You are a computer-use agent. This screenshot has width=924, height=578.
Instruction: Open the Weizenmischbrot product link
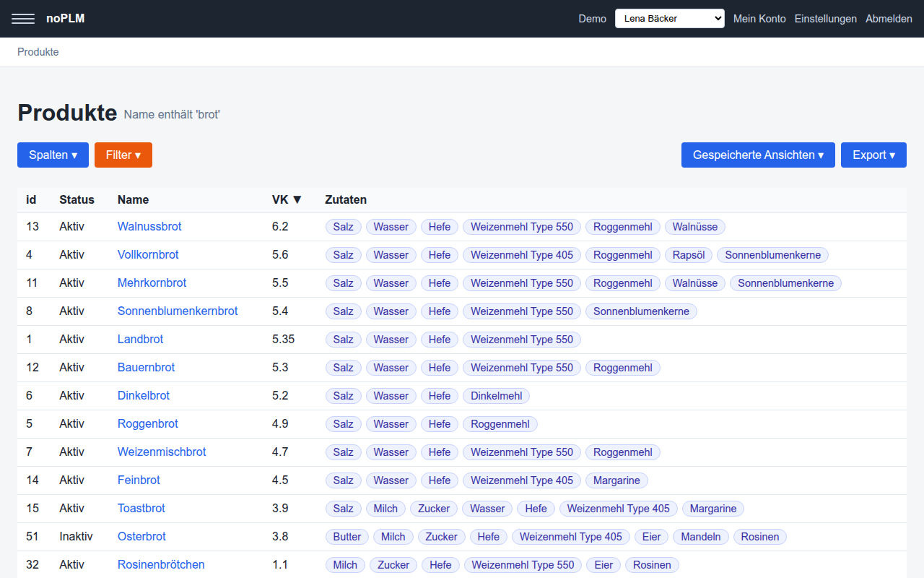[x=162, y=452]
